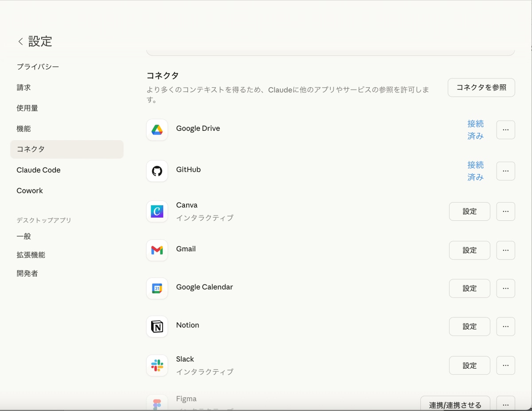Click 設定 button for Canva
Viewport: 532px width, 411px height.
469,211
